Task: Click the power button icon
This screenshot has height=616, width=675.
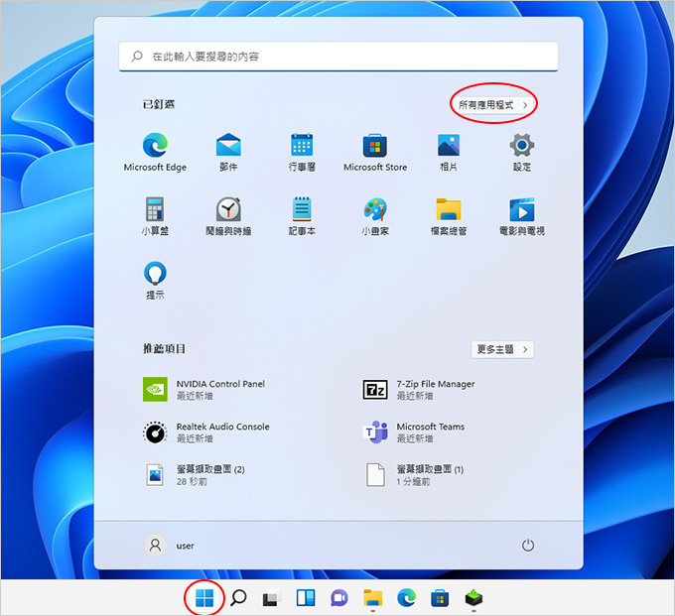Action: (528, 546)
